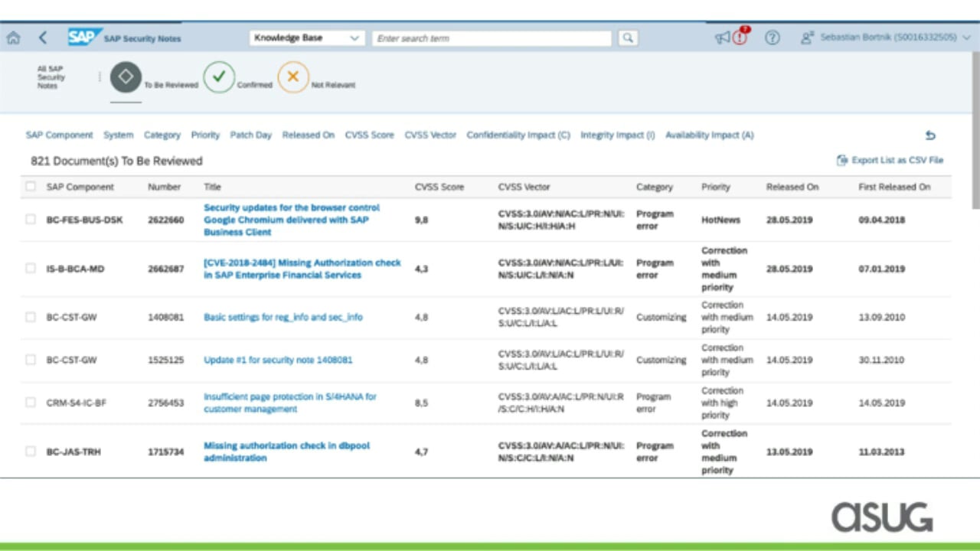Click the SAP Component column header
980x551 pixels.
point(80,187)
